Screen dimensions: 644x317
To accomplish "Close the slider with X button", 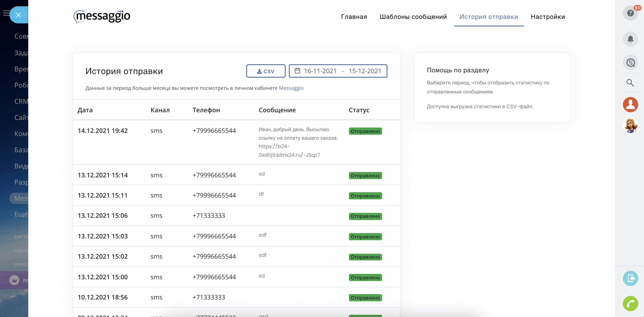I will (x=18, y=15).
